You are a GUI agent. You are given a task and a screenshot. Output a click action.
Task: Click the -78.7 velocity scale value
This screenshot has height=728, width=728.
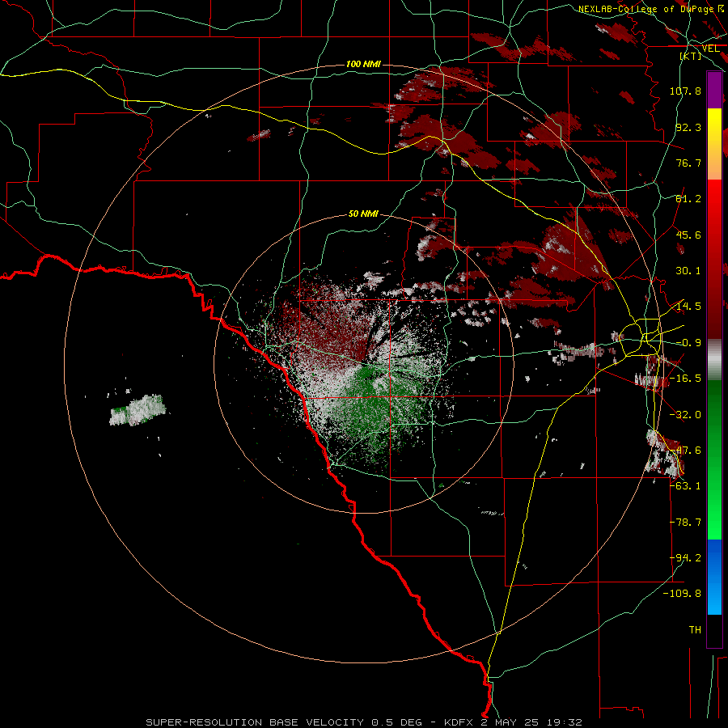click(685, 523)
